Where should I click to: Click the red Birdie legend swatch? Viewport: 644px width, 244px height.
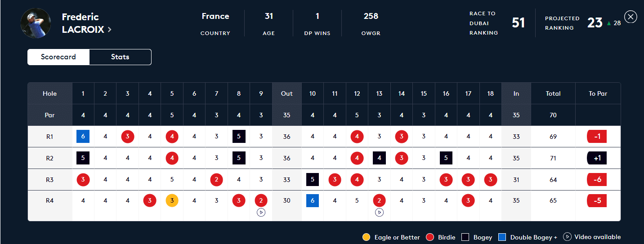click(x=430, y=237)
